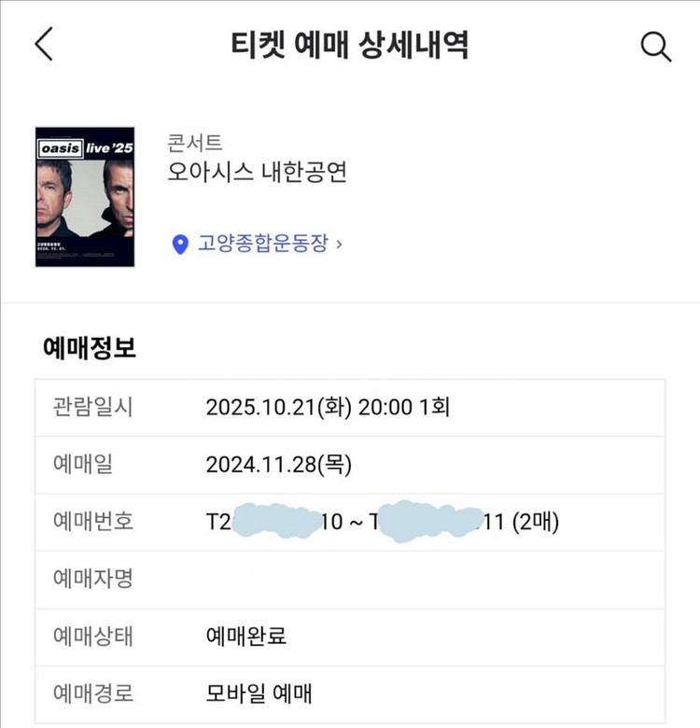Click the 콘서트 category label
700x728 pixels.
point(194,144)
